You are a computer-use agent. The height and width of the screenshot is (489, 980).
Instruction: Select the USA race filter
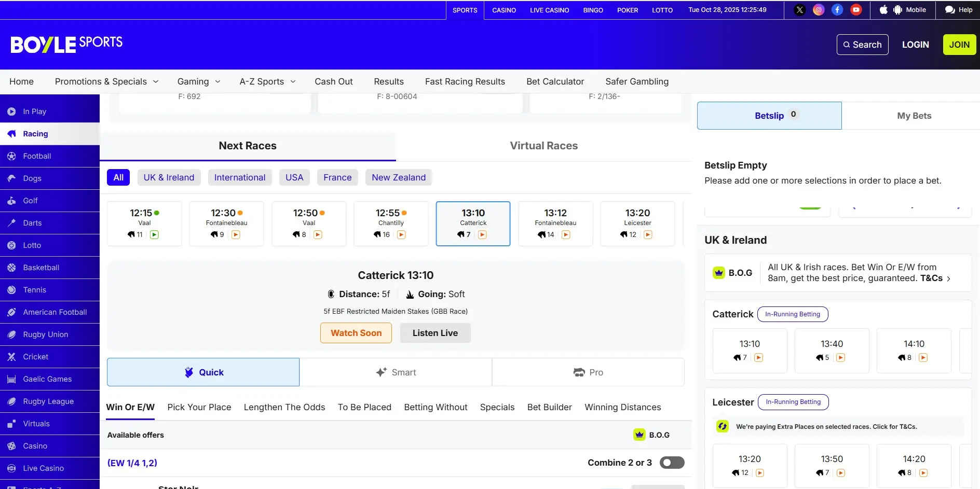click(294, 177)
